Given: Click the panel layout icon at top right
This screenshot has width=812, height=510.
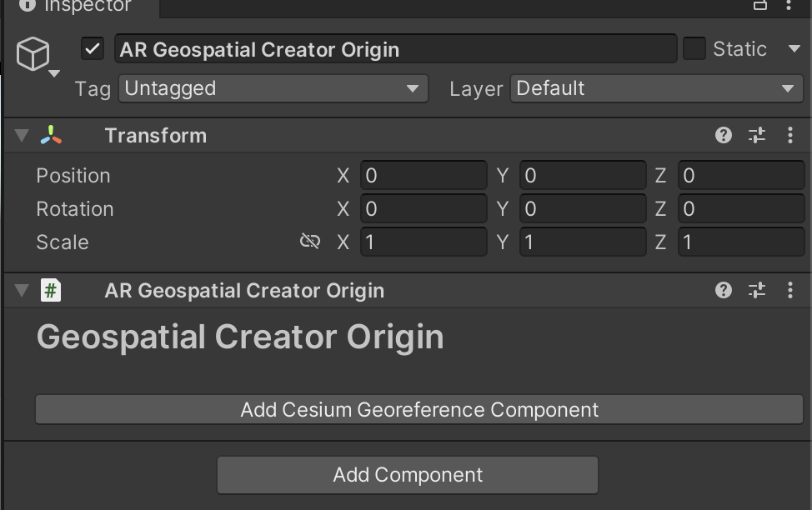Looking at the screenshot, I should [x=759, y=7].
